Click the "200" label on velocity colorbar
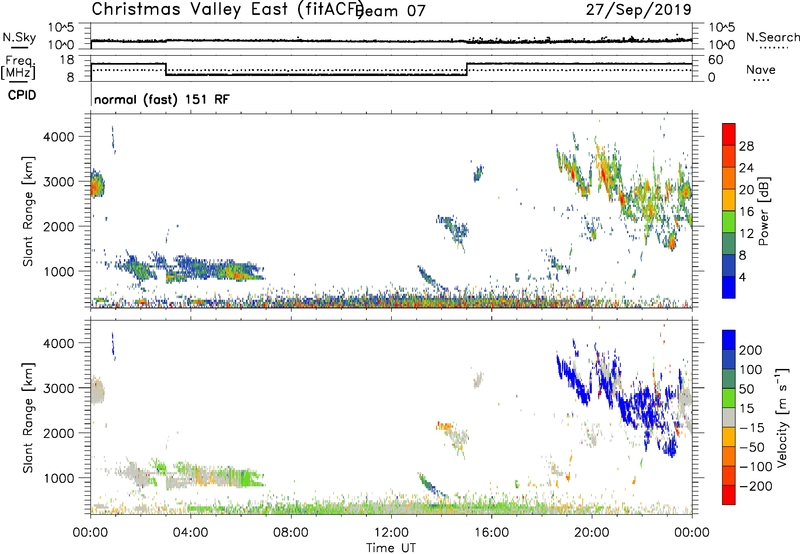The width and height of the screenshot is (800, 554). coord(751,350)
